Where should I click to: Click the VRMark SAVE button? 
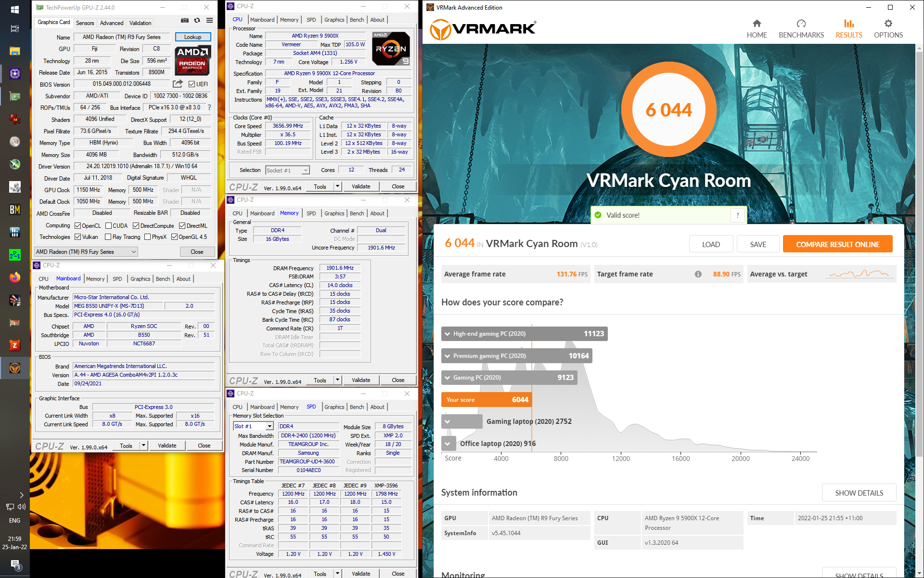pyautogui.click(x=758, y=244)
